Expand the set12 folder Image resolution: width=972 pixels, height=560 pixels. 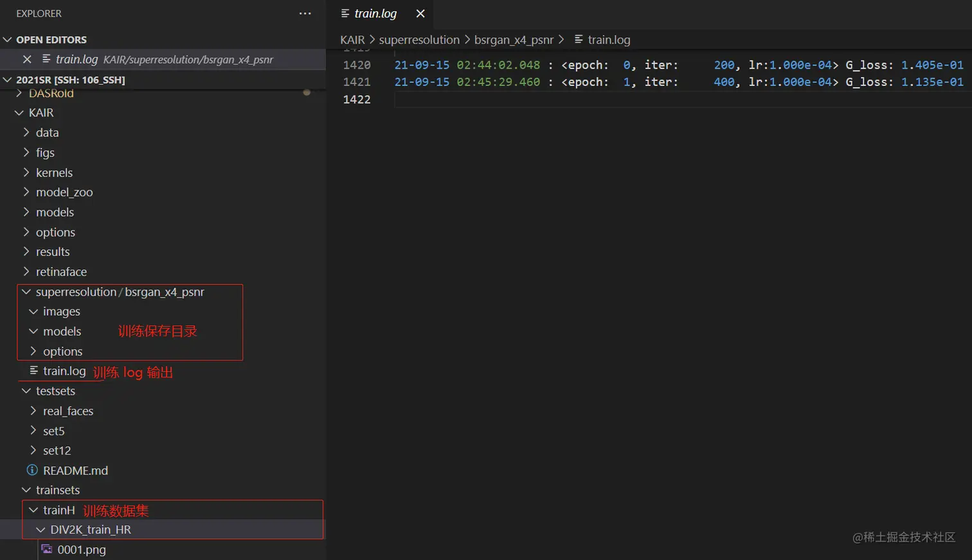click(33, 450)
